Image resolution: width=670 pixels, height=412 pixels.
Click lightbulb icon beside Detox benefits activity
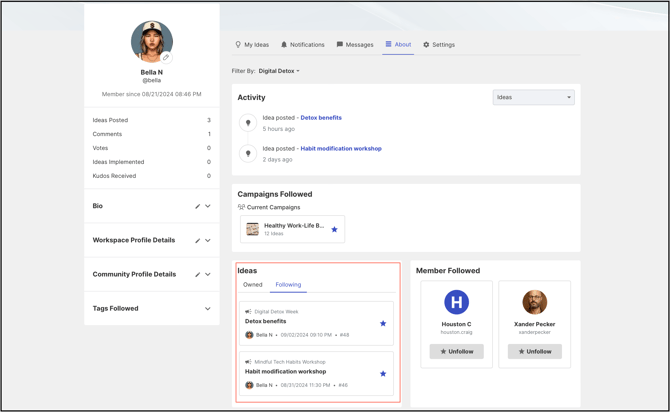coord(248,123)
